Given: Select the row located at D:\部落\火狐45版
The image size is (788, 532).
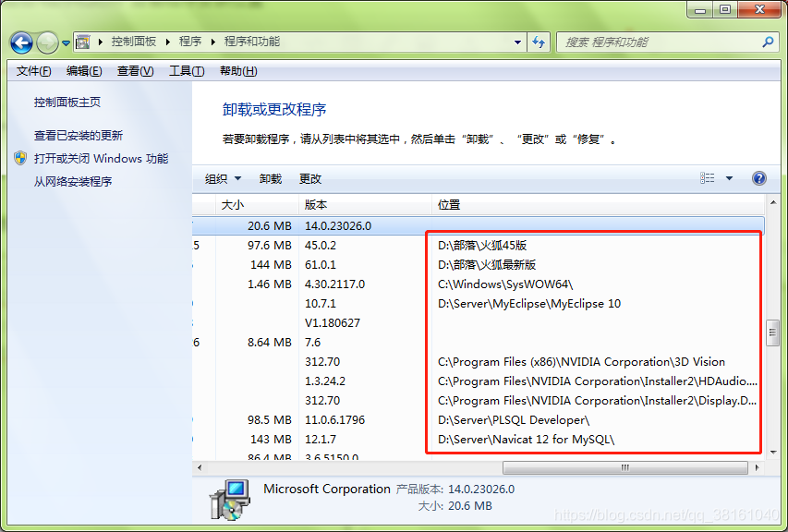Looking at the screenshot, I should (478, 246).
